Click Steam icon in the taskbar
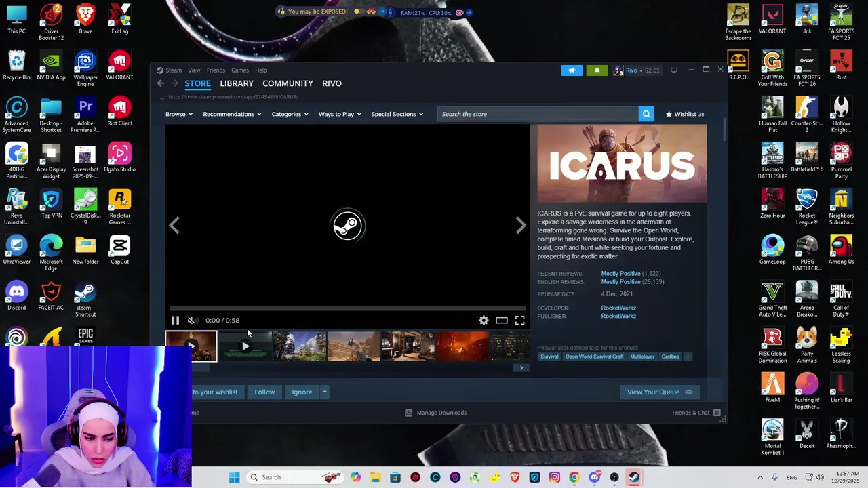 pos(633,477)
